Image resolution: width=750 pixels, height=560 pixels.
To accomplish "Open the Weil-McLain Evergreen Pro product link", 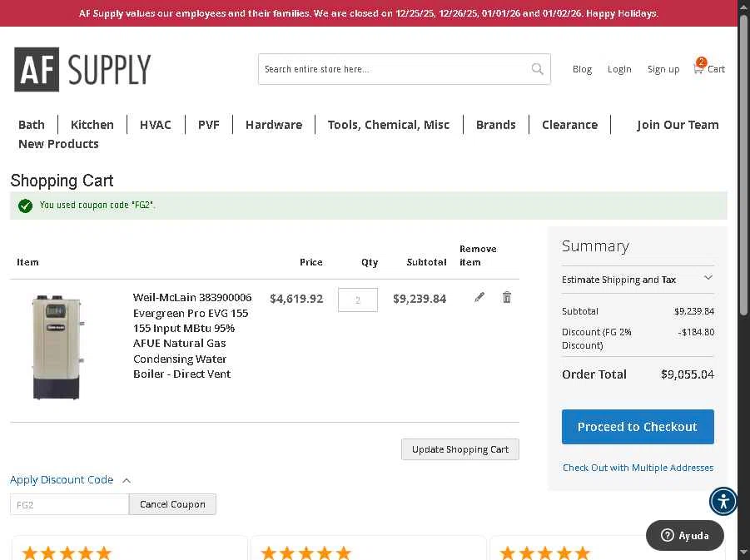I will (x=191, y=335).
